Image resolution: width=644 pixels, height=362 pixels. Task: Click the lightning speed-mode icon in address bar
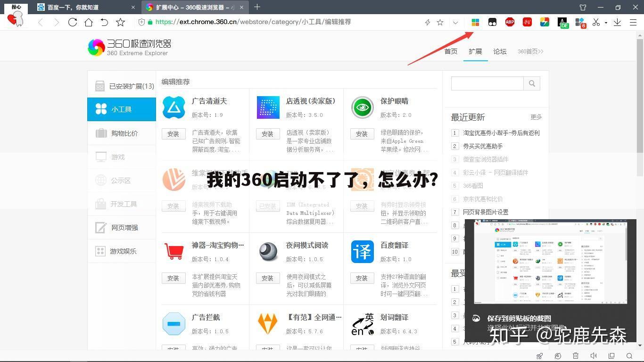428,22
